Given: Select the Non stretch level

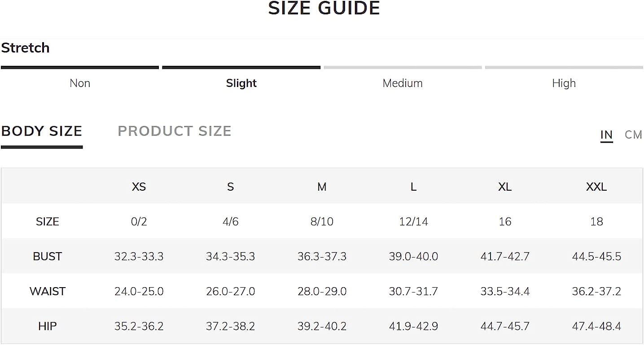Looking at the screenshot, I should click(x=80, y=83).
